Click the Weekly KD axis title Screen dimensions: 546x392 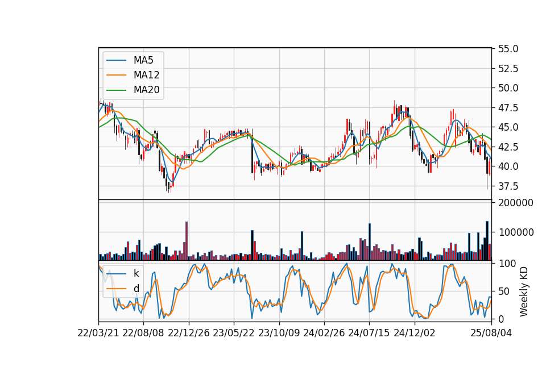click(524, 291)
